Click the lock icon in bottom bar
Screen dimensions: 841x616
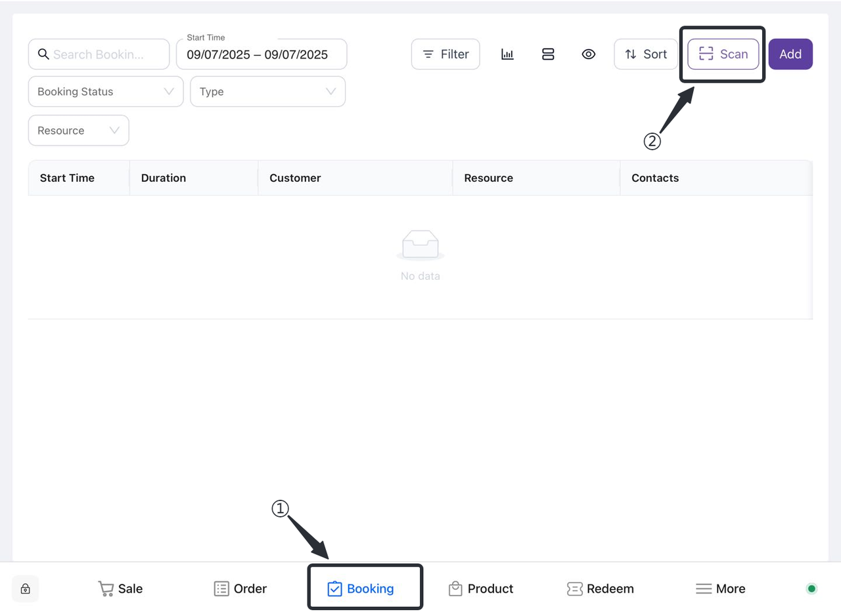[25, 589]
